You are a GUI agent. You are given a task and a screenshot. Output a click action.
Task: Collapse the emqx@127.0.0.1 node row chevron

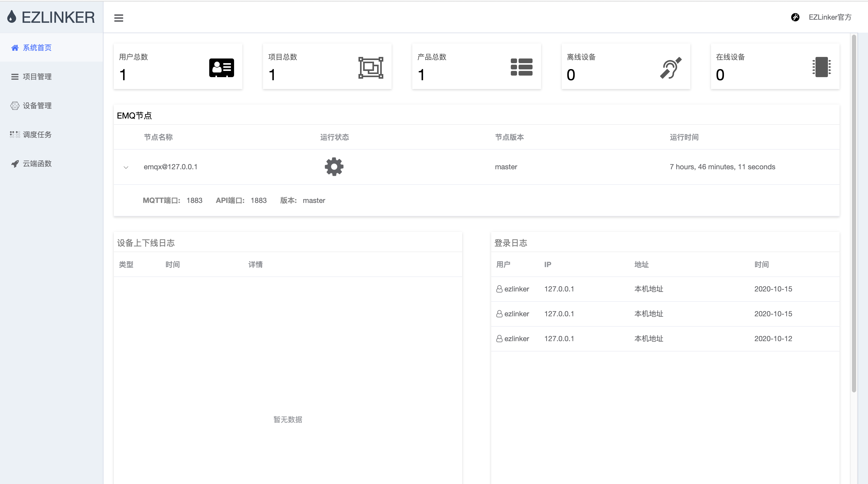pos(126,167)
